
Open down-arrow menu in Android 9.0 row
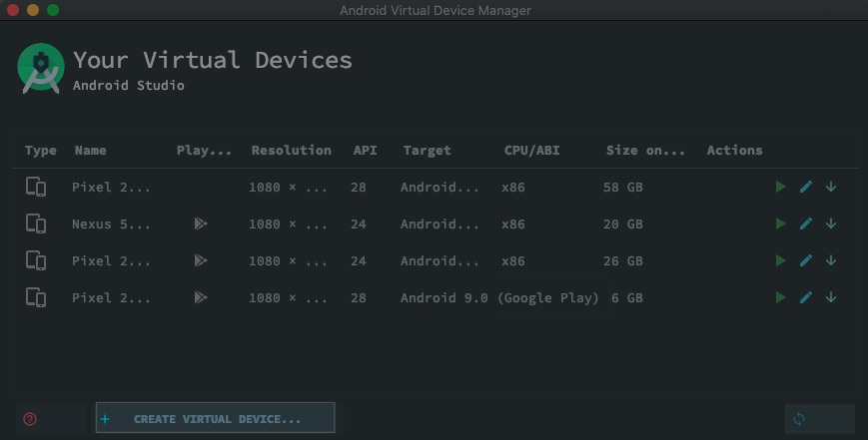pyautogui.click(x=831, y=297)
